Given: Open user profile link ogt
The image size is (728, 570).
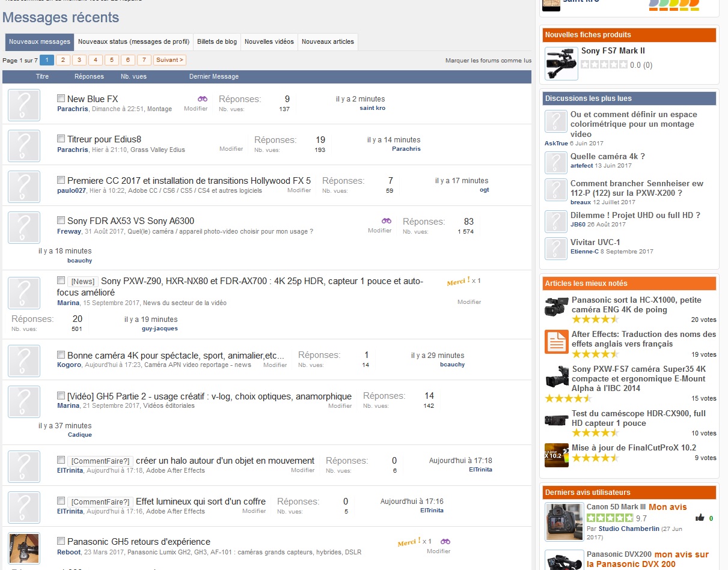Looking at the screenshot, I should [485, 190].
